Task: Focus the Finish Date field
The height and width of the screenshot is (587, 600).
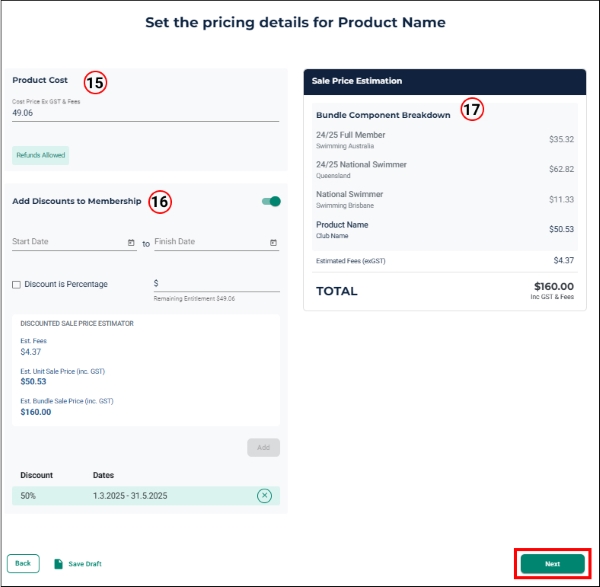Action: pos(217,242)
